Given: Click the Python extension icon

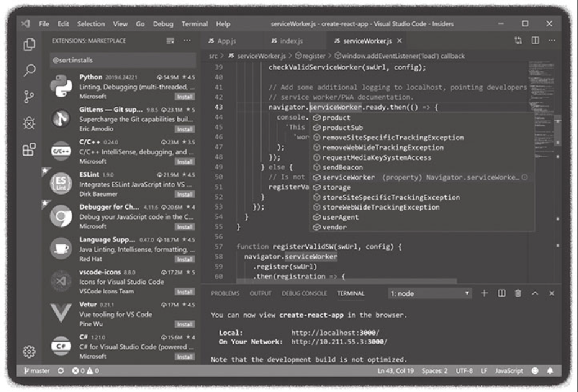Looking at the screenshot, I should (x=61, y=86).
